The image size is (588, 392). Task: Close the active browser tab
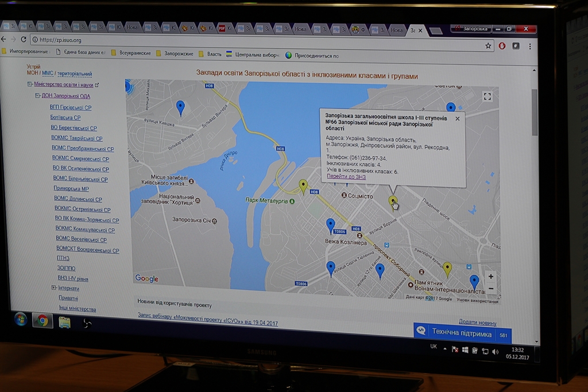click(420, 30)
